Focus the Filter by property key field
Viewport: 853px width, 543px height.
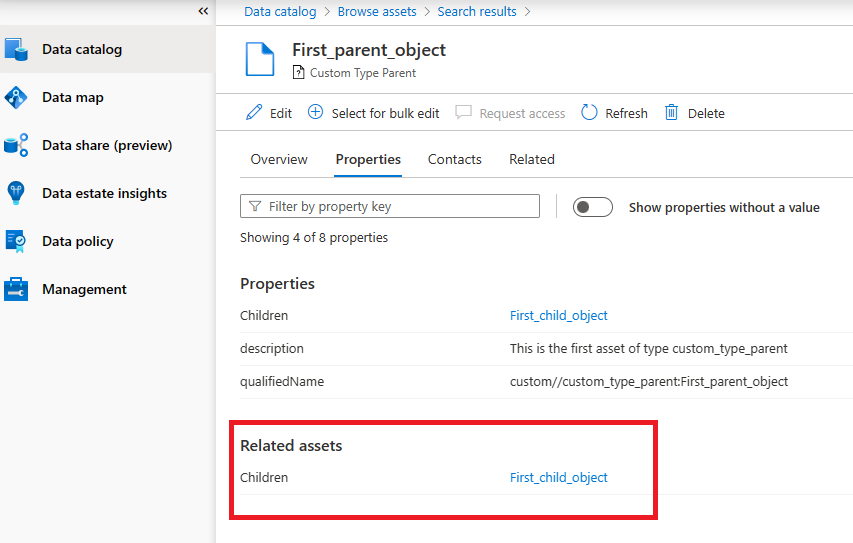(390, 206)
